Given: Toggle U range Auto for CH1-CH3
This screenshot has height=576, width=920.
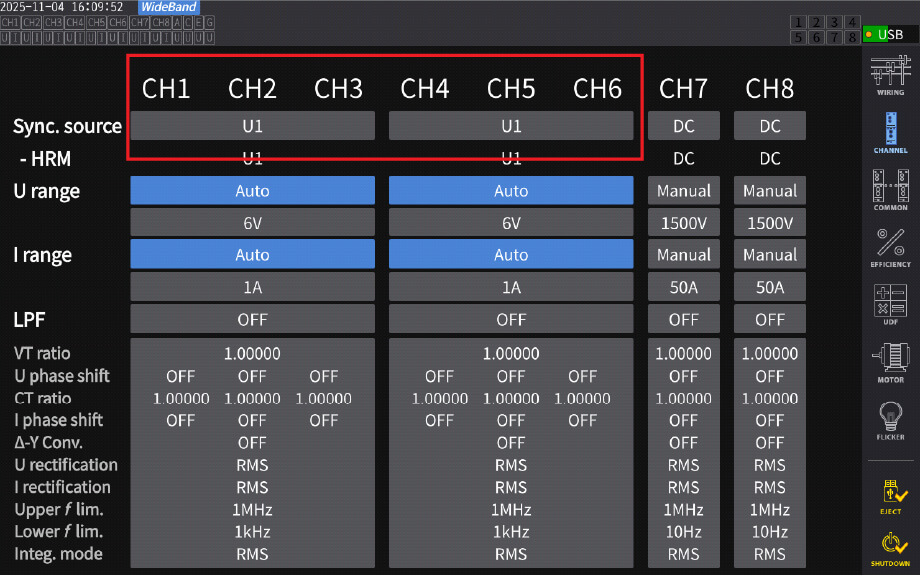Looking at the screenshot, I should 252,191.
